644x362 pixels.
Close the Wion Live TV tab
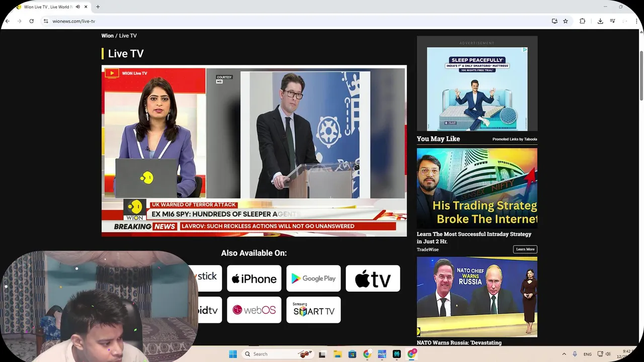point(86,7)
